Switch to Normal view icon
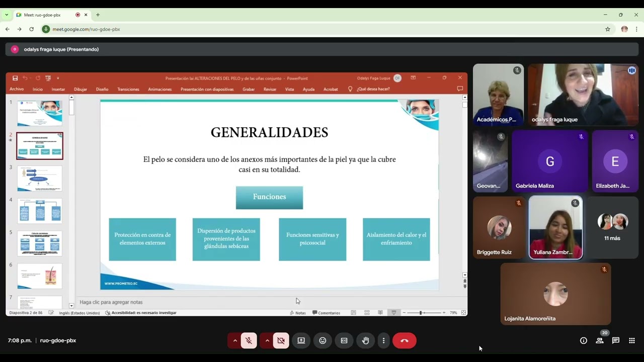Image resolution: width=644 pixels, height=362 pixels. click(354, 313)
